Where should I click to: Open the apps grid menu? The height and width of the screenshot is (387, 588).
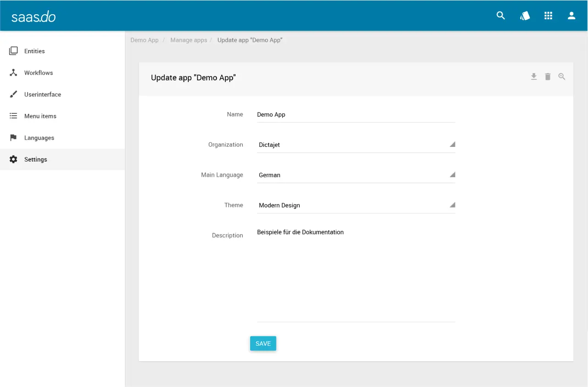[548, 16]
